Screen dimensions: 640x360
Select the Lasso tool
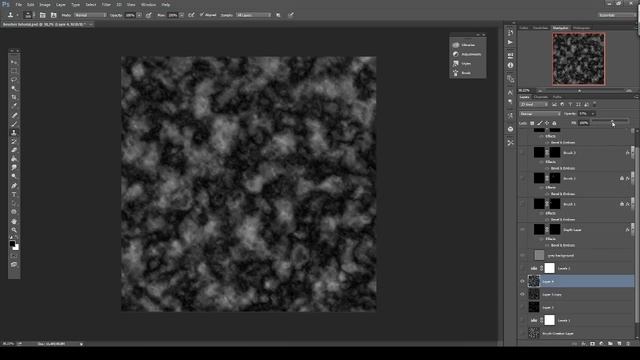14,80
